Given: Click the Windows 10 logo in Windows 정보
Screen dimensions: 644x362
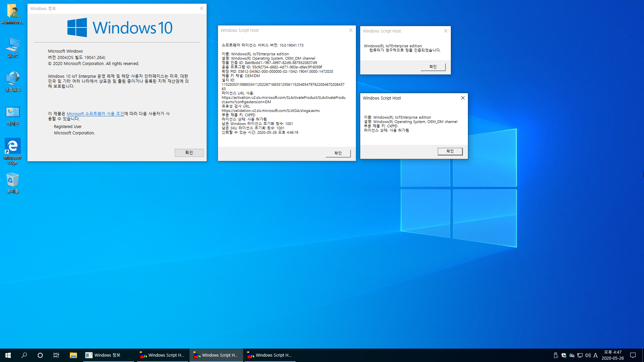Looking at the screenshot, I should (120, 27).
